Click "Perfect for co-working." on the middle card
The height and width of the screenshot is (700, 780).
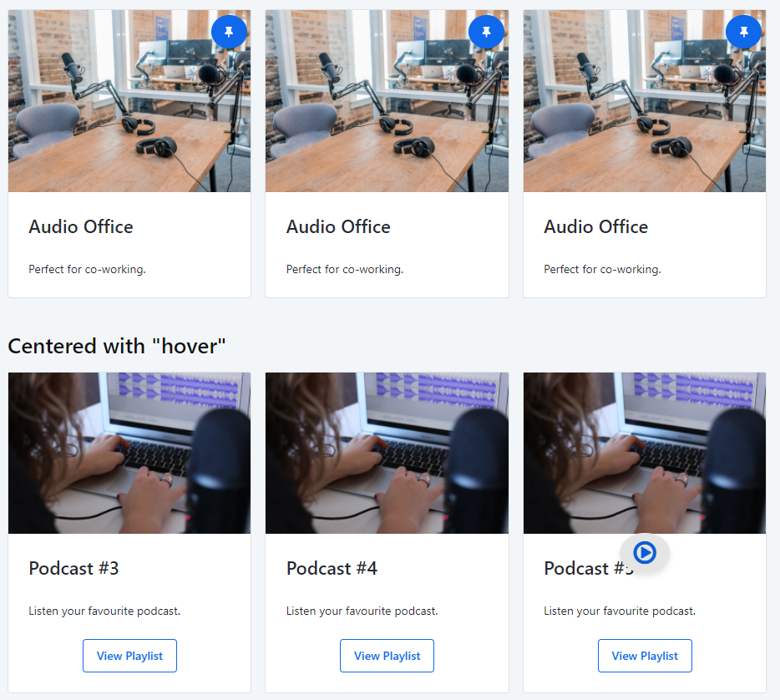345,269
